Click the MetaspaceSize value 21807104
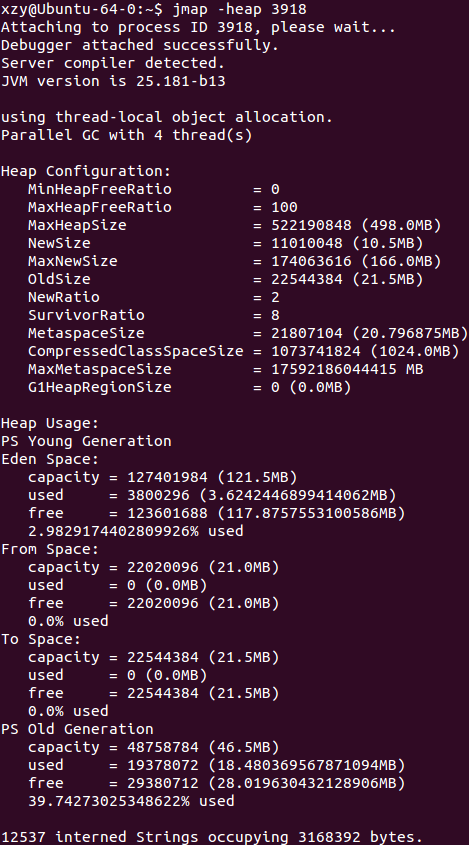Viewport: 469px width, 845px height. pos(307,333)
